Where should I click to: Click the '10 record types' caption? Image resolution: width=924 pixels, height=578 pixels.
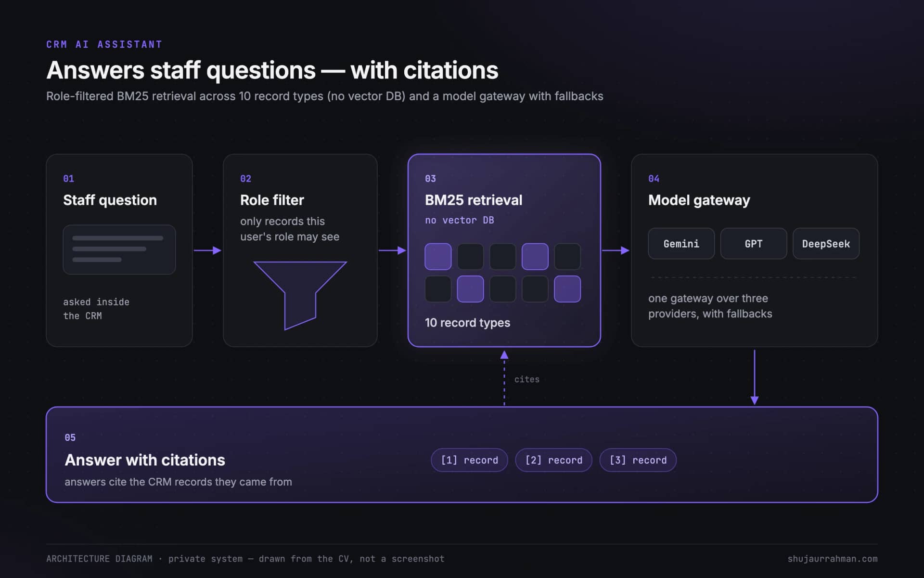[x=467, y=323]
